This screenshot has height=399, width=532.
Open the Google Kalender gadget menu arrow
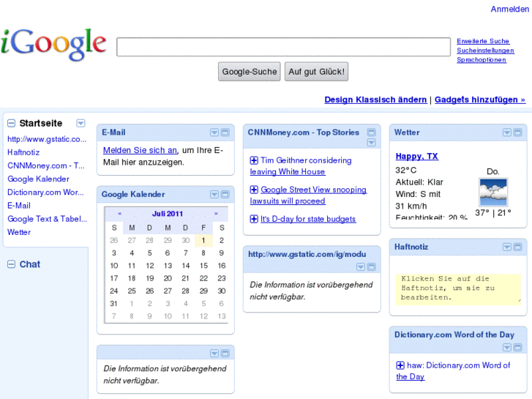(214, 194)
